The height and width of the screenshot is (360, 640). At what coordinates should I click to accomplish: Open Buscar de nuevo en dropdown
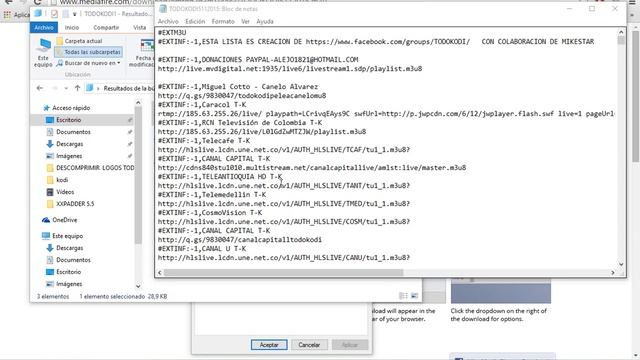coord(88,63)
